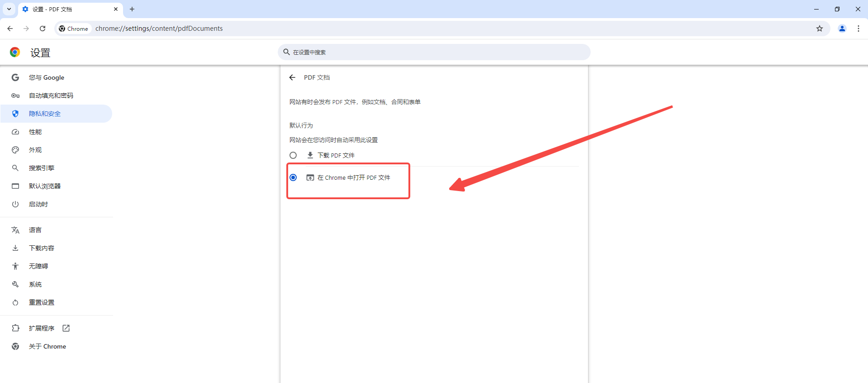Focus the 在设置中搜索 search field

434,52
